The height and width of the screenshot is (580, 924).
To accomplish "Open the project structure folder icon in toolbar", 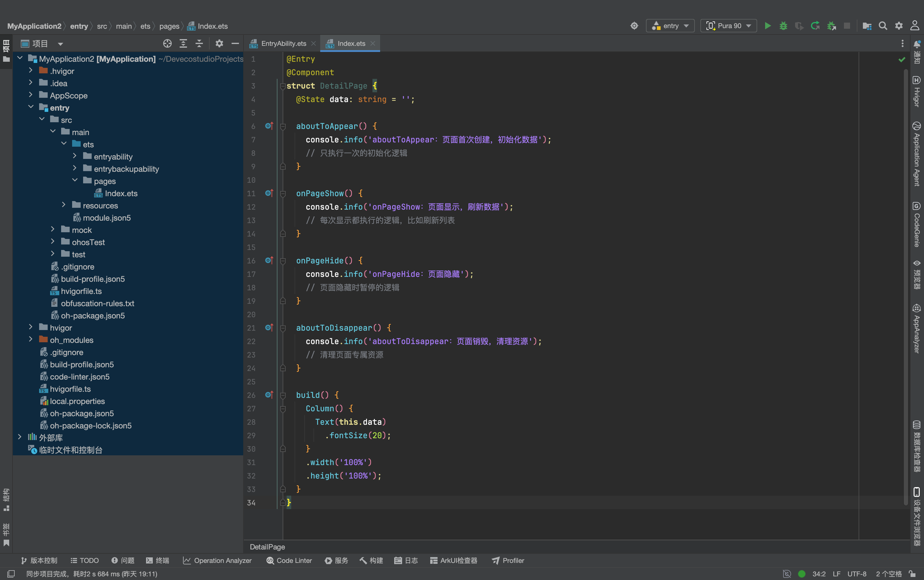I will pyautogui.click(x=867, y=26).
